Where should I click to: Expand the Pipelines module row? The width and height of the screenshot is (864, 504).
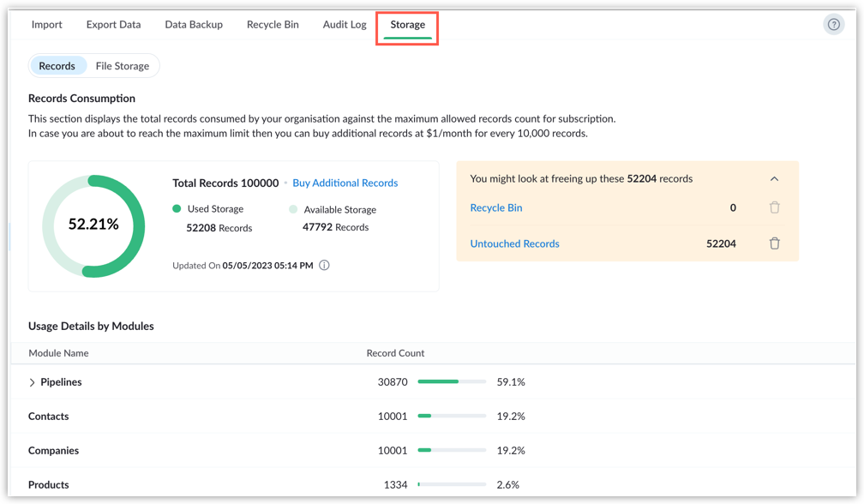(x=32, y=382)
